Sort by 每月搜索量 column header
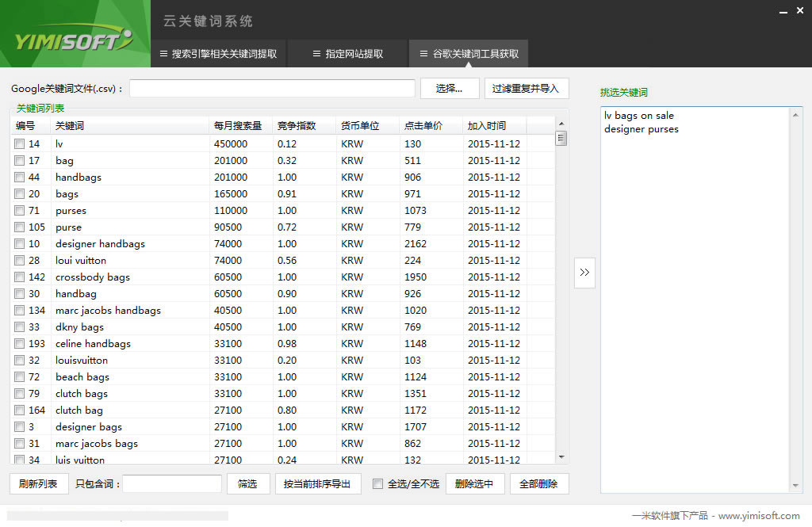812x527 pixels. [x=241, y=126]
